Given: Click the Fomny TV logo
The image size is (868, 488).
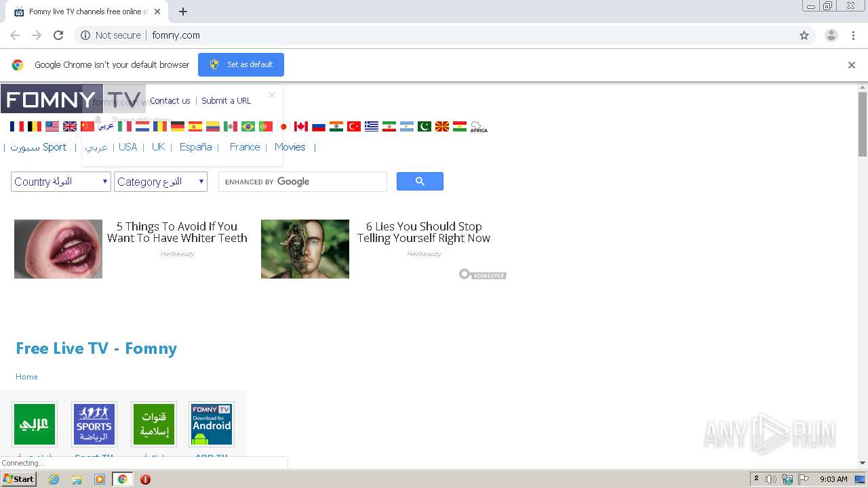Looking at the screenshot, I should click(x=73, y=99).
